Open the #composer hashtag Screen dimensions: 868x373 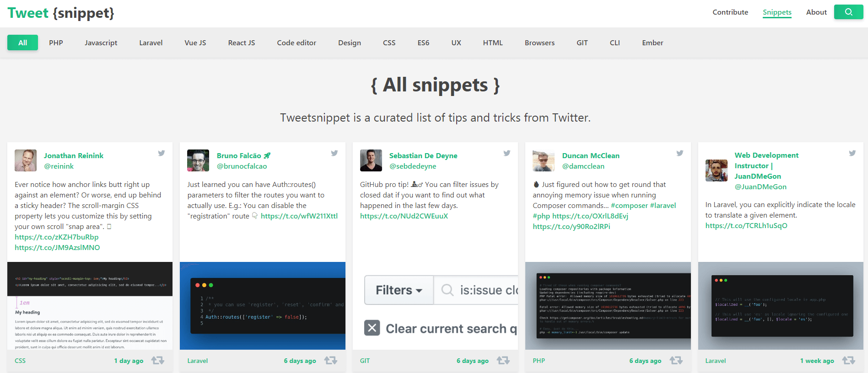click(629, 205)
